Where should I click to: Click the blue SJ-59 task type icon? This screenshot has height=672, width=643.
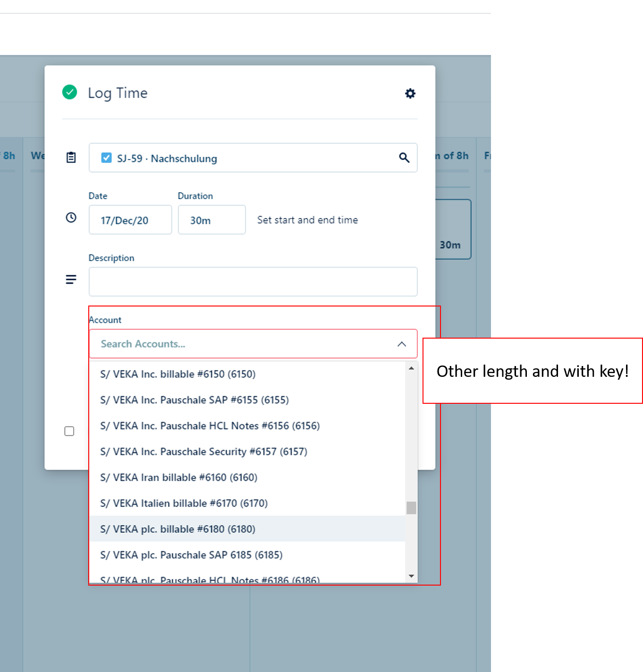(x=107, y=158)
